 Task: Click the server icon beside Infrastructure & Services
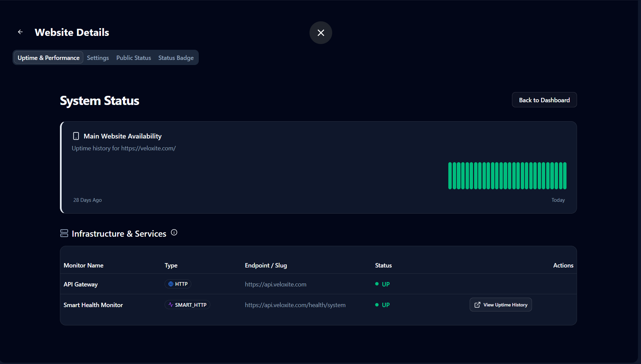pos(64,233)
